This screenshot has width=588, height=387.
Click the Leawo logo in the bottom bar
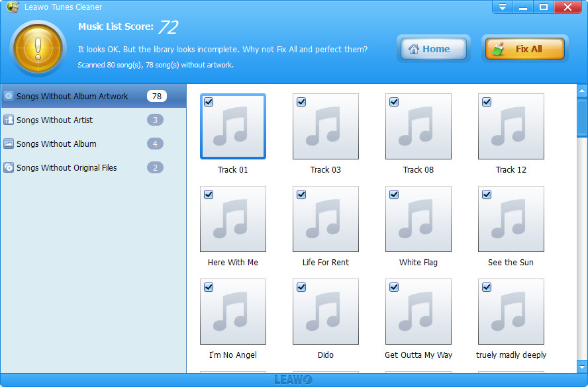[x=293, y=380]
